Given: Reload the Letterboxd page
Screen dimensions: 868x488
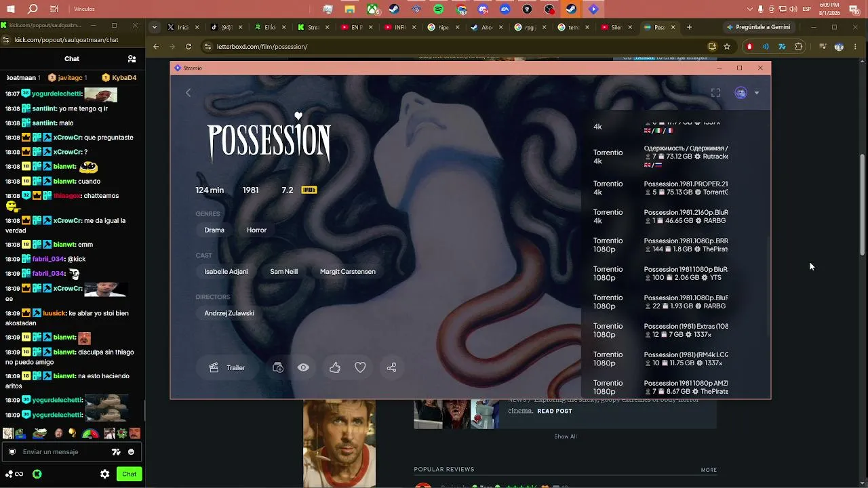Looking at the screenshot, I should [189, 47].
